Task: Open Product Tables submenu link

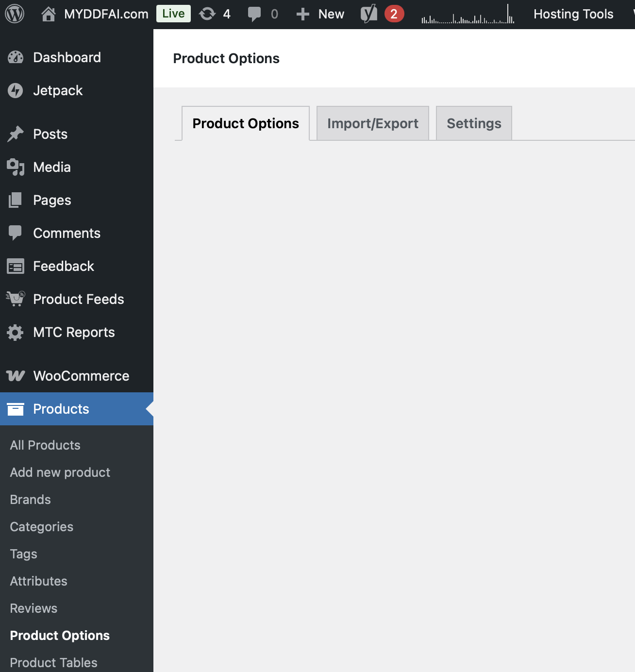Action: pyautogui.click(x=53, y=663)
